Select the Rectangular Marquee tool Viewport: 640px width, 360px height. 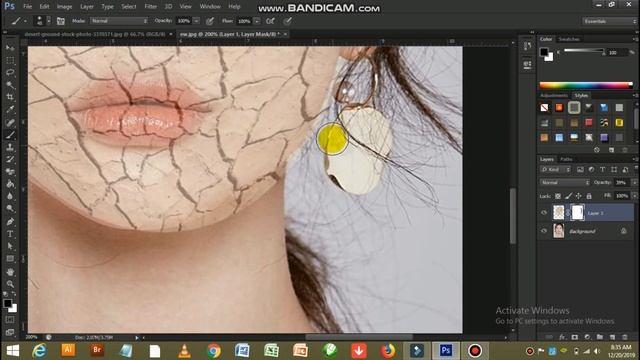pyautogui.click(x=10, y=60)
